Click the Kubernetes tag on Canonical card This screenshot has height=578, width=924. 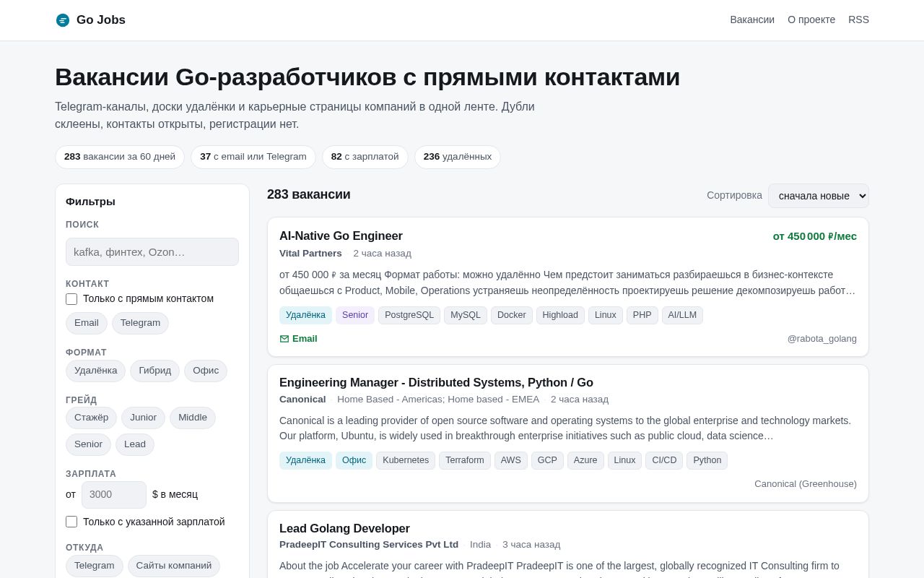point(406,461)
